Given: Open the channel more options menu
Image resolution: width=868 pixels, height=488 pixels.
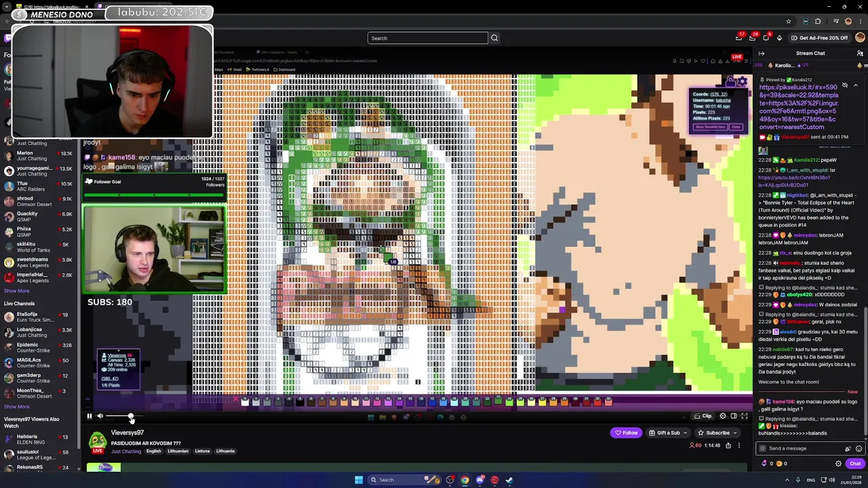Looking at the screenshot, I should [739, 445].
